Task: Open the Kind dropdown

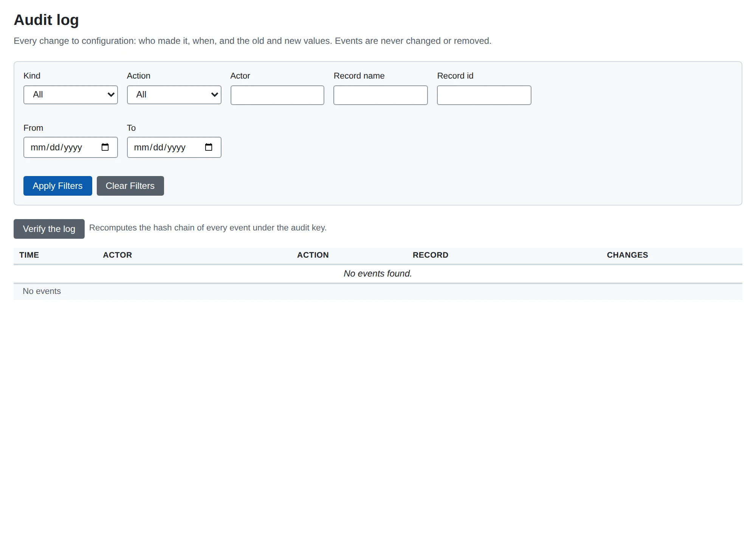Action: (71, 95)
